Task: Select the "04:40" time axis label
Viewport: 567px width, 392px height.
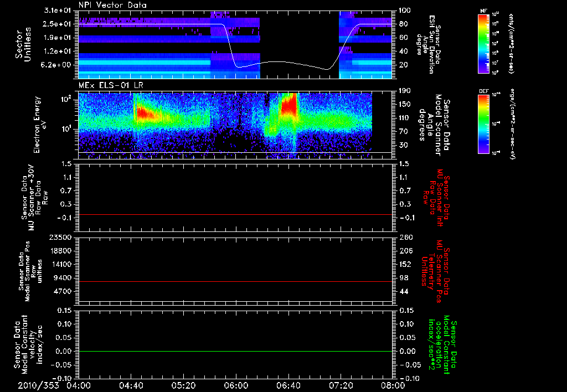Action: 131,385
